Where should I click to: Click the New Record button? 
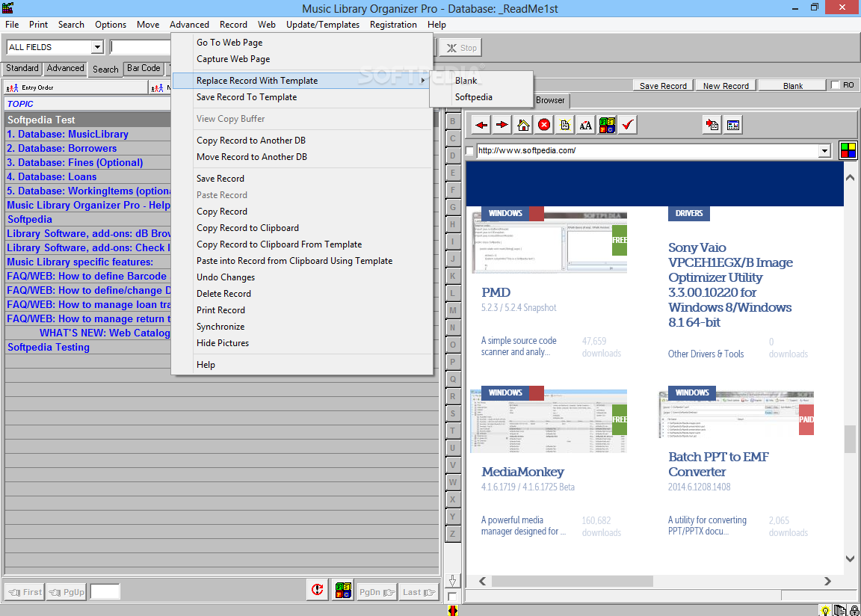[726, 86]
